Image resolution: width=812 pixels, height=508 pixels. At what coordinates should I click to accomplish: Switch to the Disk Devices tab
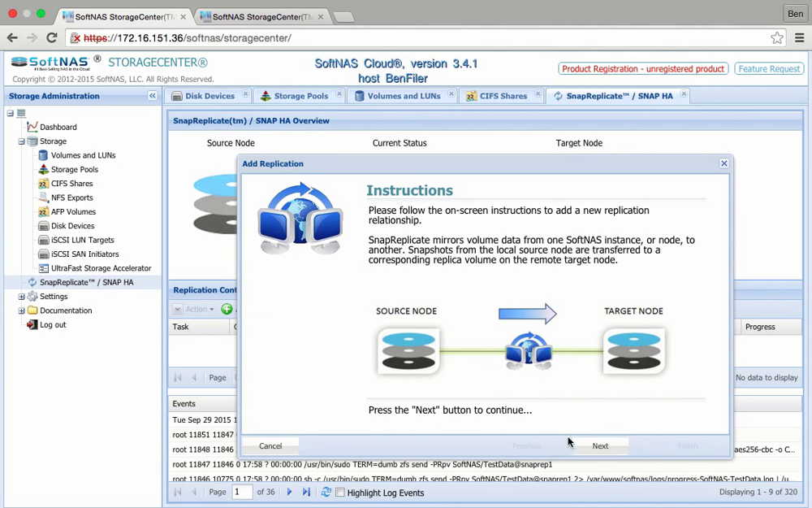(x=209, y=96)
